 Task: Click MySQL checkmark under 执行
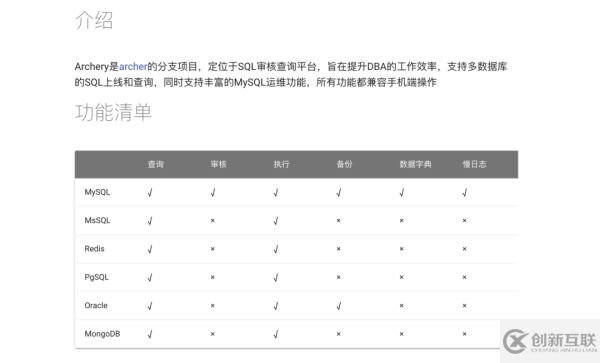point(276,192)
